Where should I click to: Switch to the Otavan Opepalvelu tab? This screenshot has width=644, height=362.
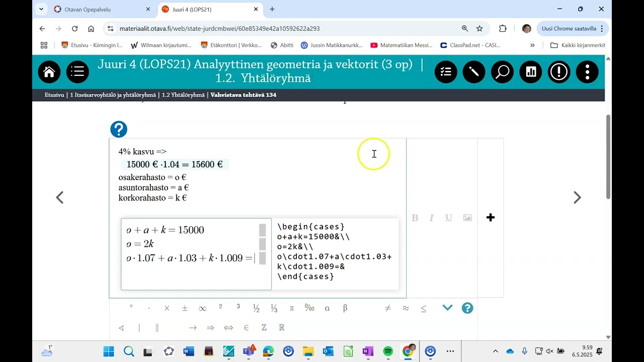102,9
